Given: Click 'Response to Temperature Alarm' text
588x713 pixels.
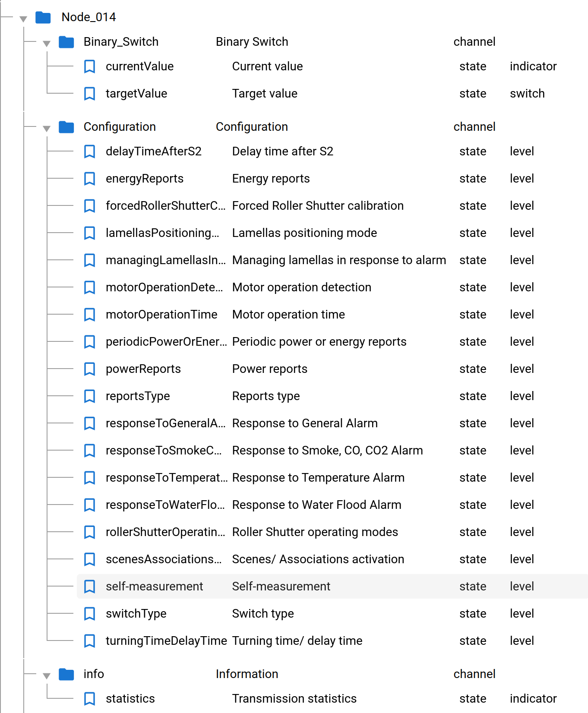Looking at the screenshot, I should click(319, 478).
